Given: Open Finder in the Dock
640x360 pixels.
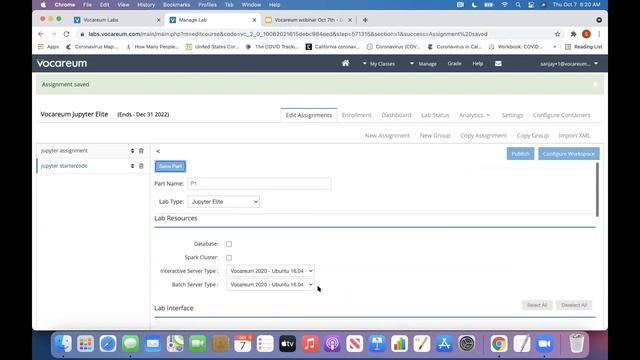Looking at the screenshot, I should coord(63,344).
